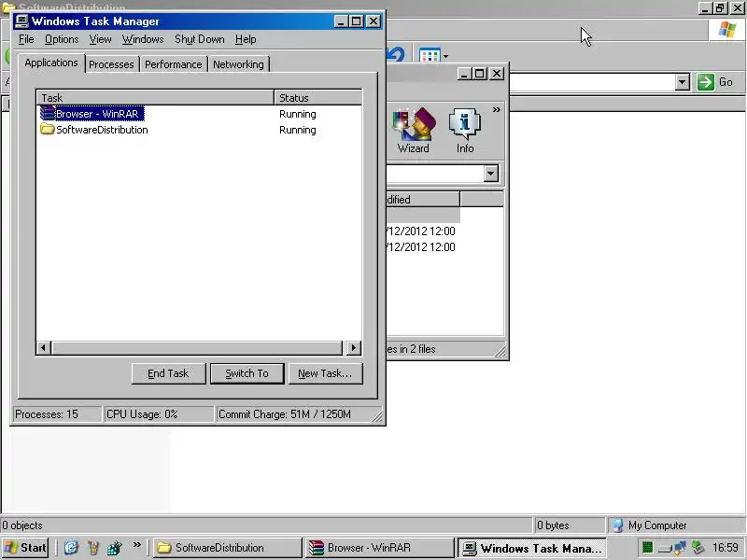The height and width of the screenshot is (560, 747).
Task: Click the Info icon in WinRAR toolbar
Action: tap(465, 130)
